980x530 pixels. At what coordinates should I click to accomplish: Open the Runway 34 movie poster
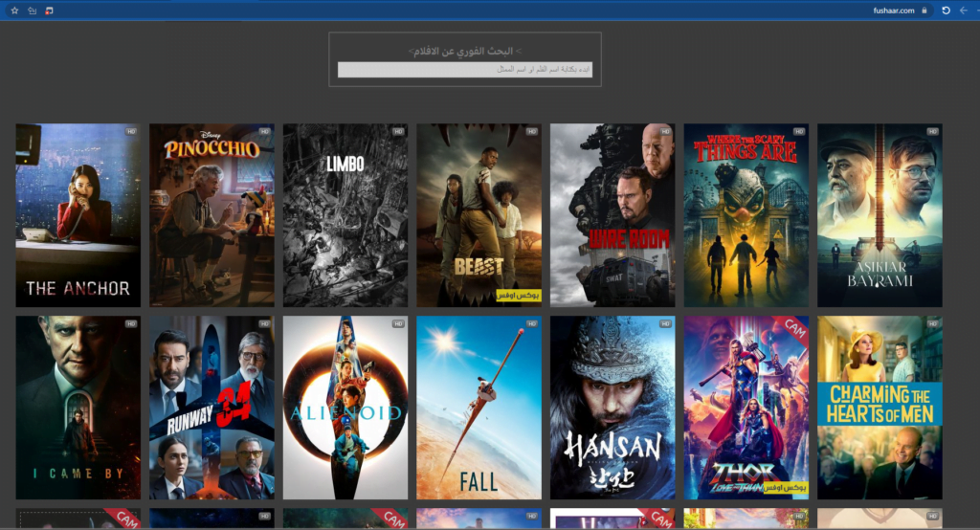pos(212,408)
